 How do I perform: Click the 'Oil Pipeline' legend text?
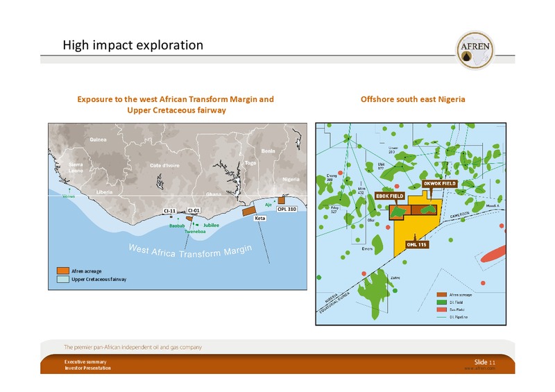[x=459, y=317]
